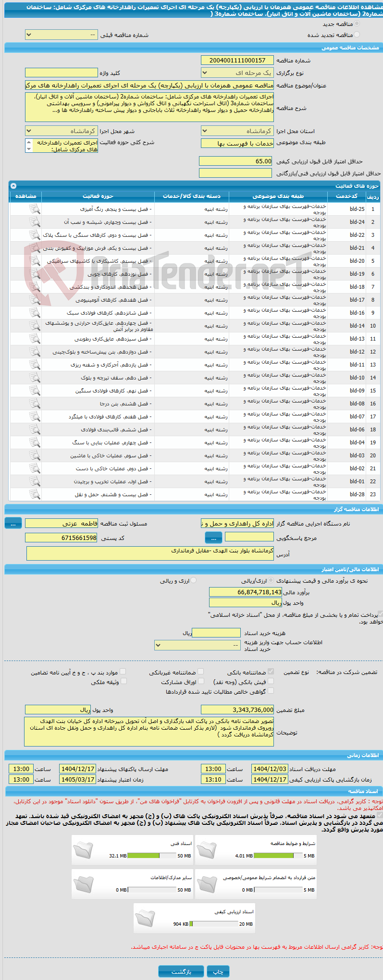Select the ارزی و ریالی radio option
Screen dimensions: 383x980
[x=194, y=580]
